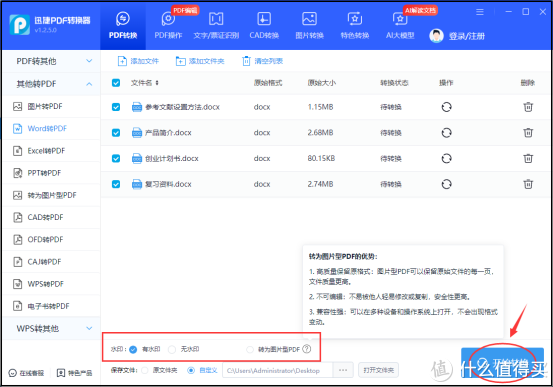Switch to the CAD转换 tab

(x=264, y=26)
